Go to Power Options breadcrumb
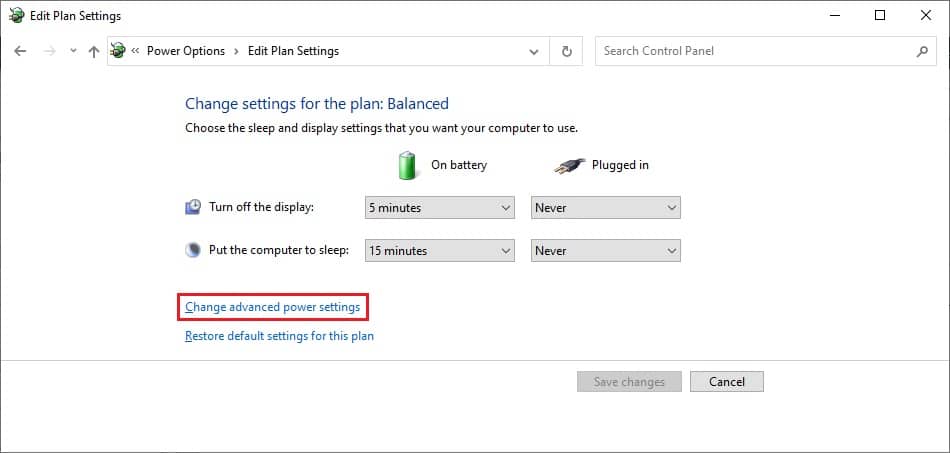Viewport: 950px width, 453px height. (x=186, y=51)
